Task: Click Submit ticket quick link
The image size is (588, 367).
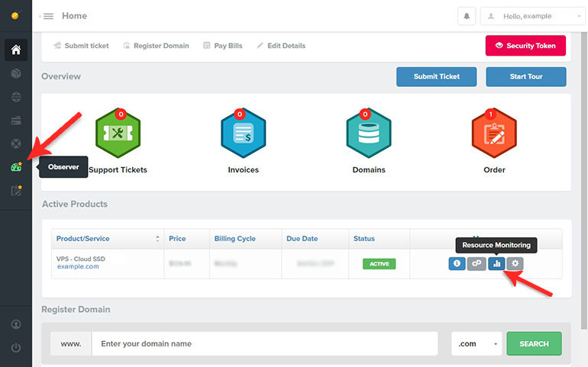Action: click(x=81, y=46)
